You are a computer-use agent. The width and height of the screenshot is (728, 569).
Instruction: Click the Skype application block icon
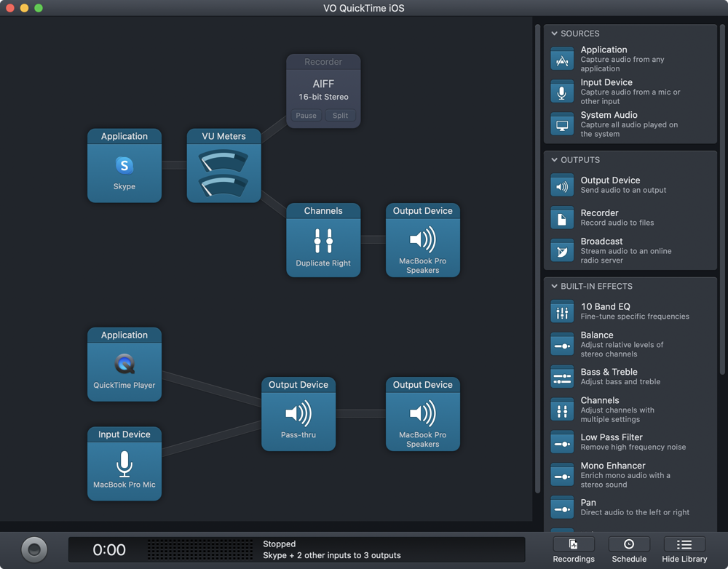(124, 166)
